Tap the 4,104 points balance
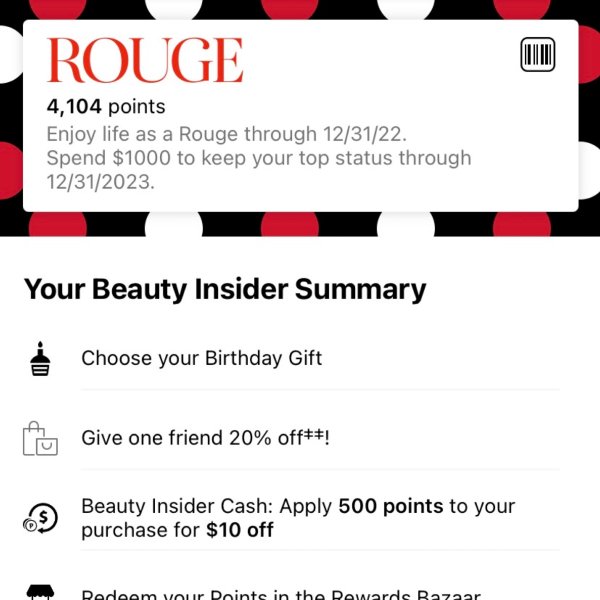The width and height of the screenshot is (600, 600). (106, 106)
